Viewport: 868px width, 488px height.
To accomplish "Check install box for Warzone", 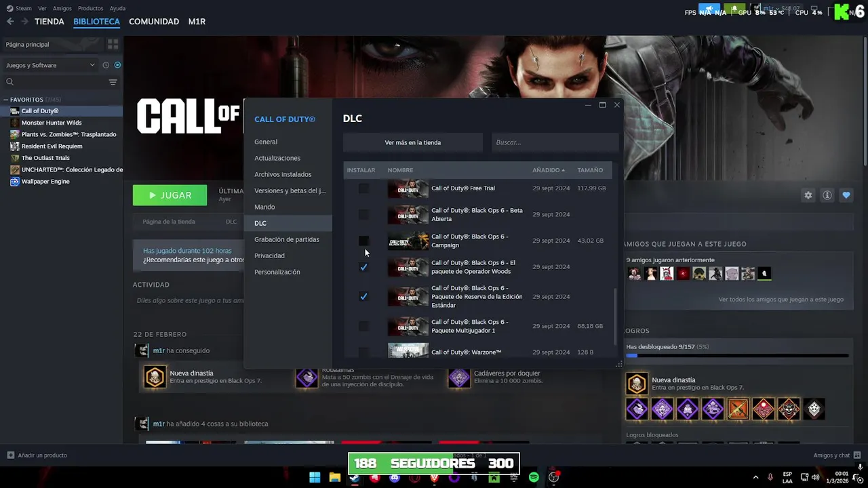I will [x=363, y=352].
